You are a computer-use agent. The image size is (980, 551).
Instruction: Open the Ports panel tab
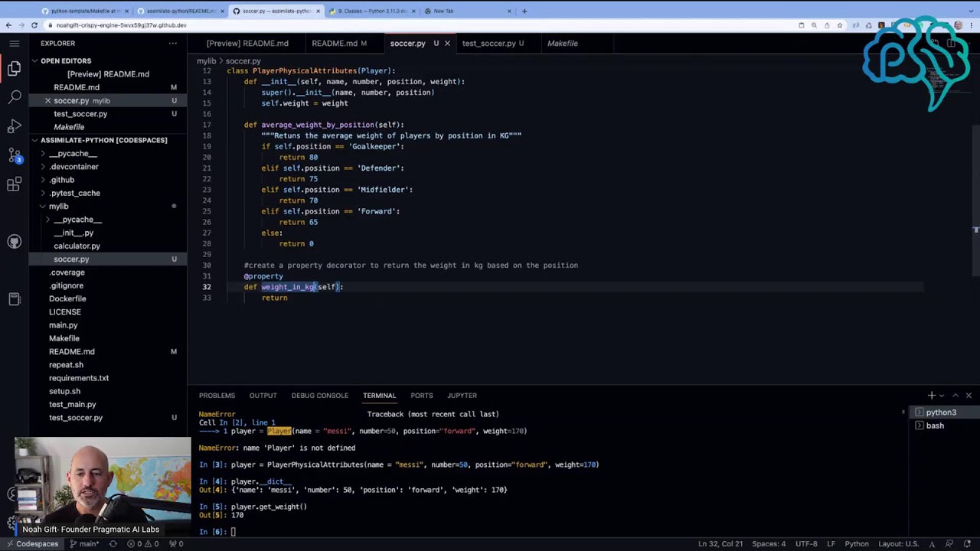[x=421, y=396]
